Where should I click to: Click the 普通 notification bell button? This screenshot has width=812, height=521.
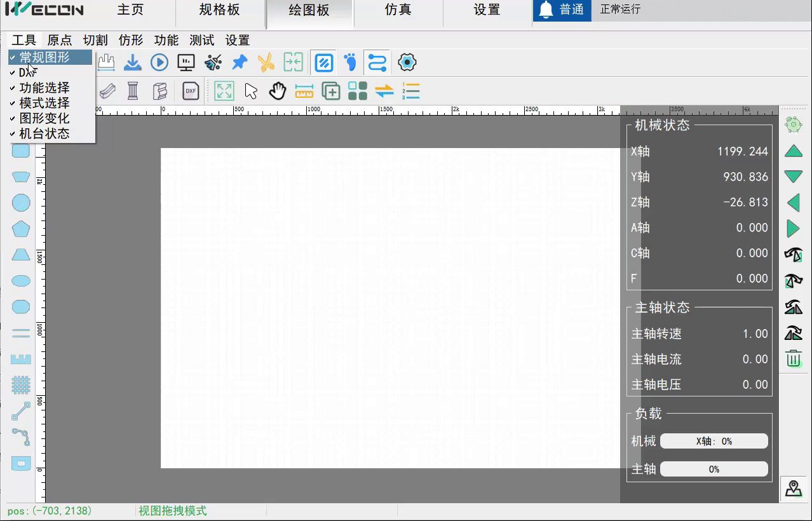[562, 10]
